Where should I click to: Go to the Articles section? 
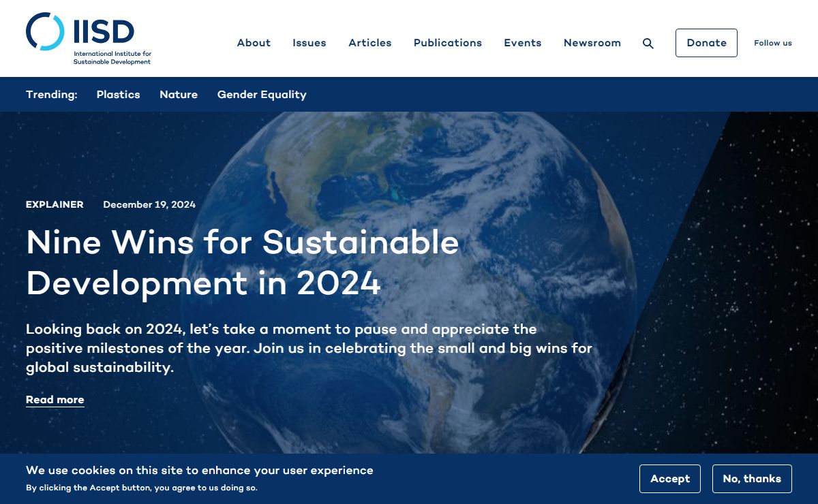(x=370, y=43)
